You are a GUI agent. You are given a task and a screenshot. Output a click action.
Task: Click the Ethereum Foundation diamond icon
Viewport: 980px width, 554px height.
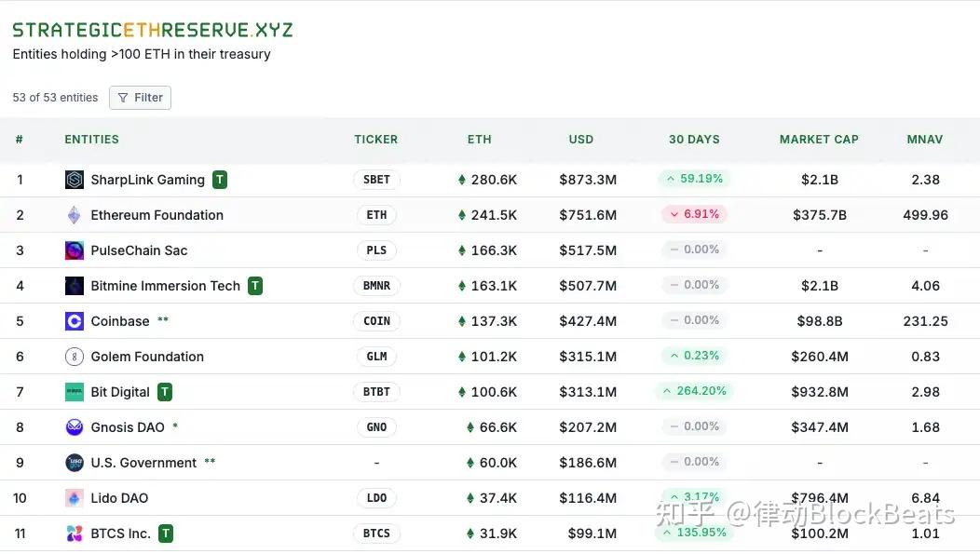tap(75, 215)
